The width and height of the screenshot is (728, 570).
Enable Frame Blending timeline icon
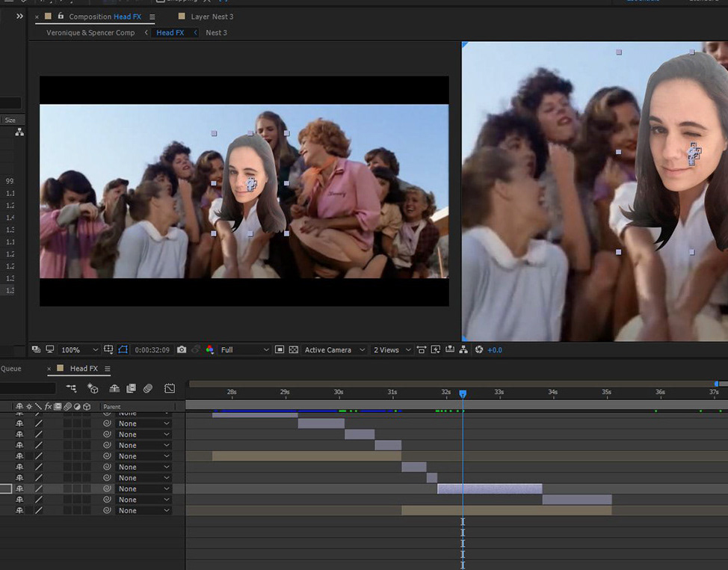click(x=132, y=388)
